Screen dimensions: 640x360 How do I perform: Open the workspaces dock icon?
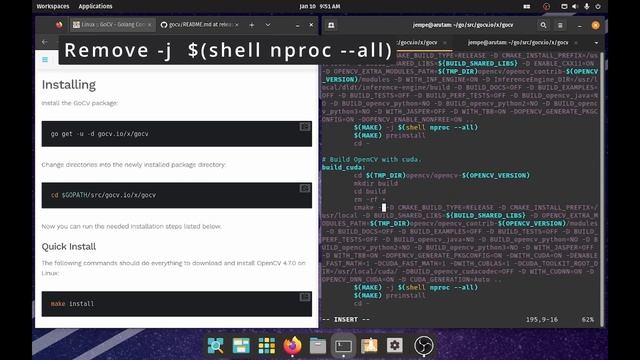[x=241, y=345]
